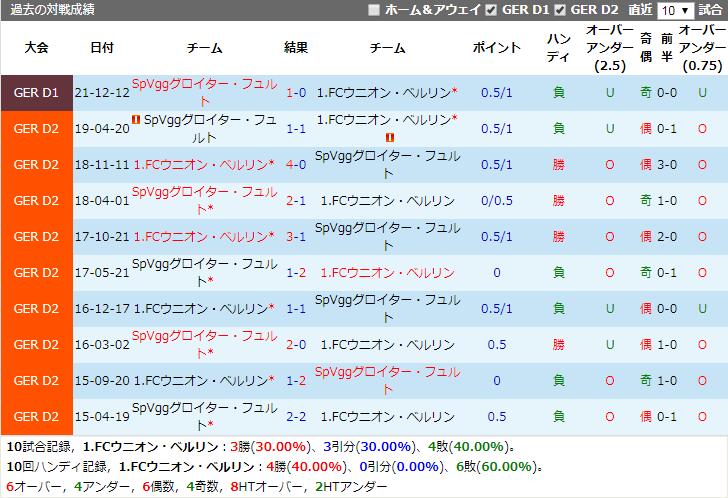The image size is (728, 498).
Task: Select the date 16-12-17
Action: [102, 309]
